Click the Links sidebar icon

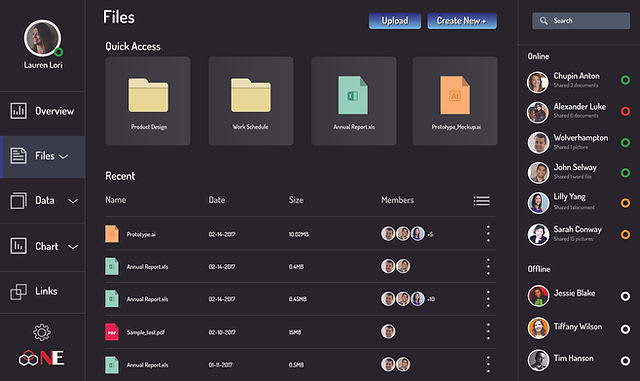click(x=18, y=292)
